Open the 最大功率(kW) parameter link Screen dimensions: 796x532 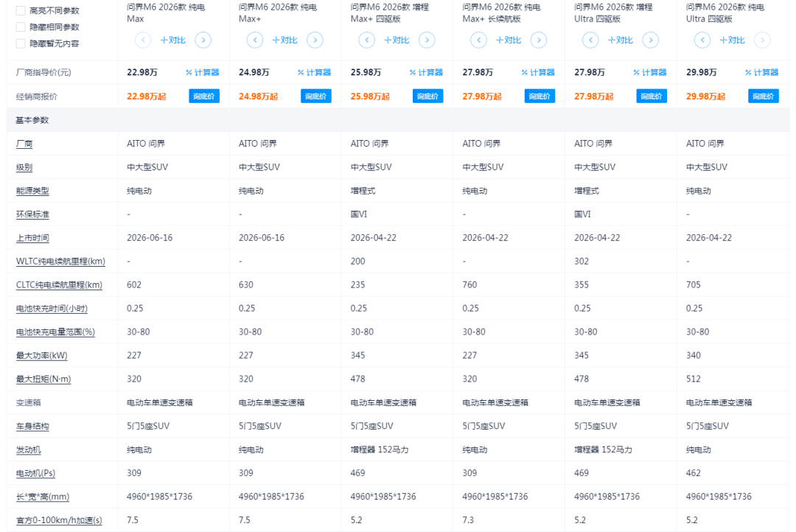[41, 355]
